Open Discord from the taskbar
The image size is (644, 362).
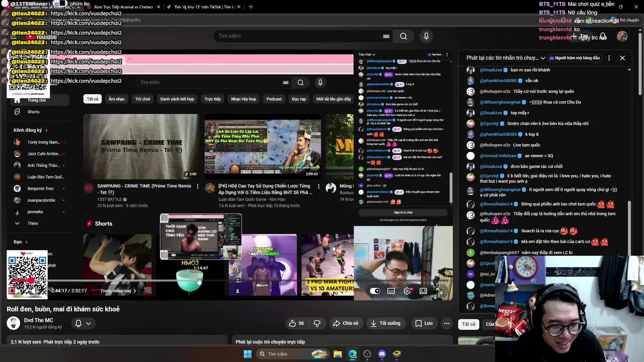(382, 354)
